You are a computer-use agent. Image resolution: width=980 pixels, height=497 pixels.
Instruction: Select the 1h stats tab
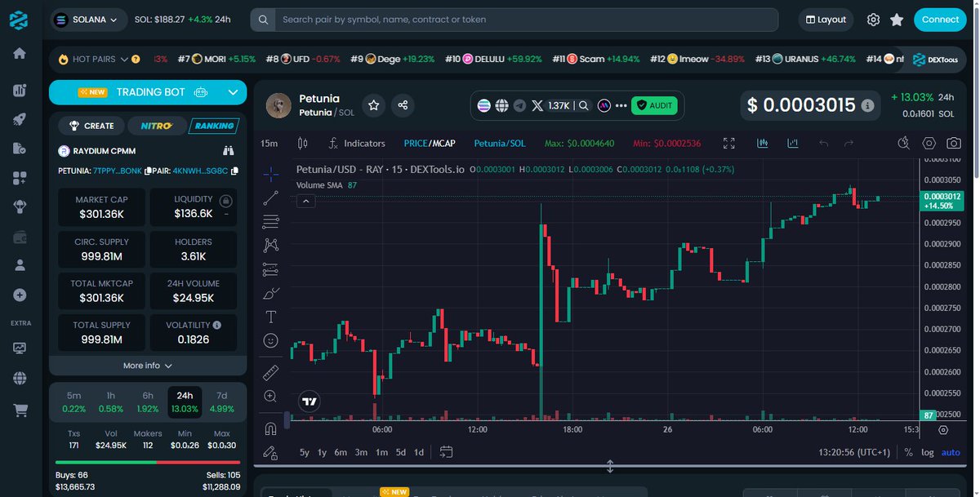(110, 402)
